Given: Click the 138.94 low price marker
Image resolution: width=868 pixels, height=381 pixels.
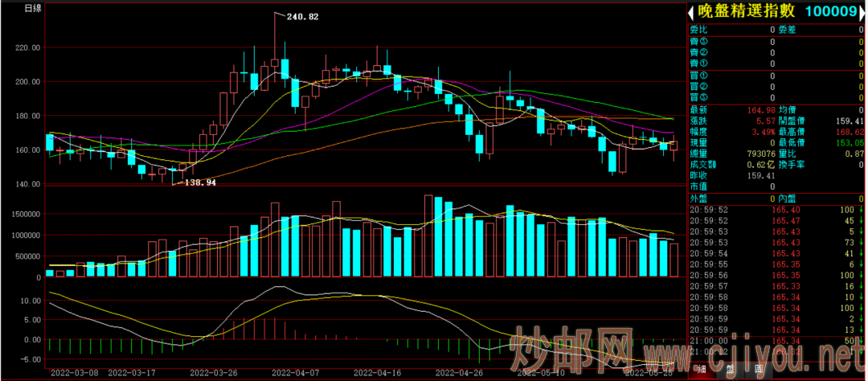Looking at the screenshot, I should [201, 183].
